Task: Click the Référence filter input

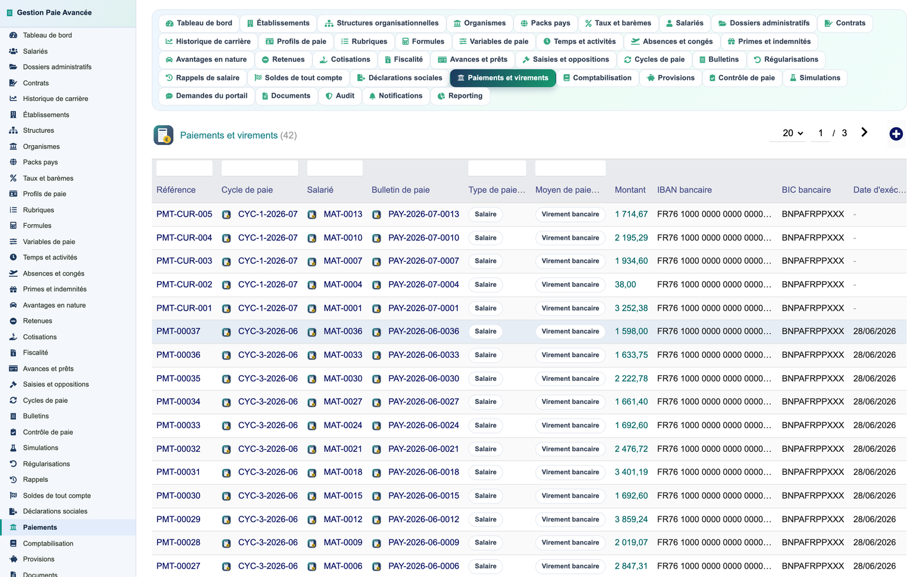Action: coord(184,168)
